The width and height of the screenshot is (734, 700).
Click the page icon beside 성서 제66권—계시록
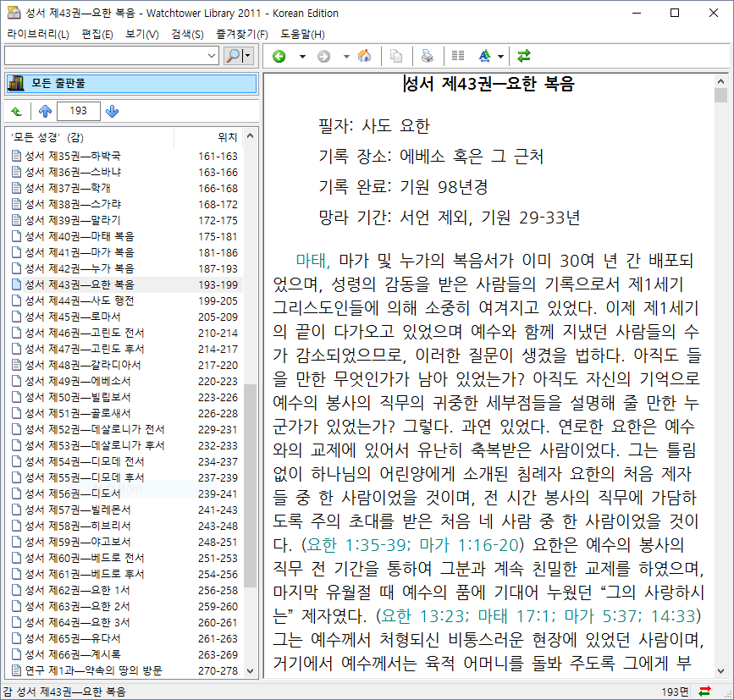pos(16,654)
